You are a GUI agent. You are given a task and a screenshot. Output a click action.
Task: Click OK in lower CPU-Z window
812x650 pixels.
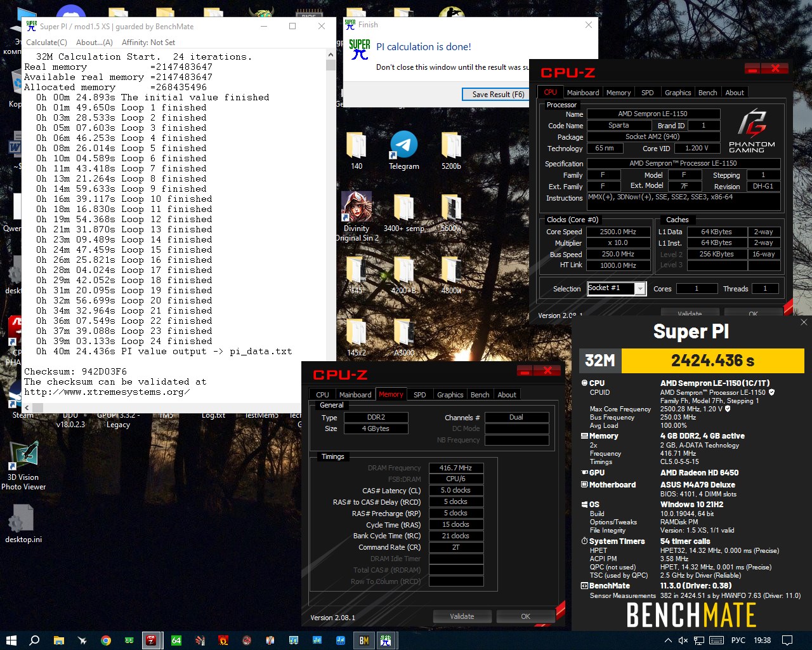click(x=525, y=616)
